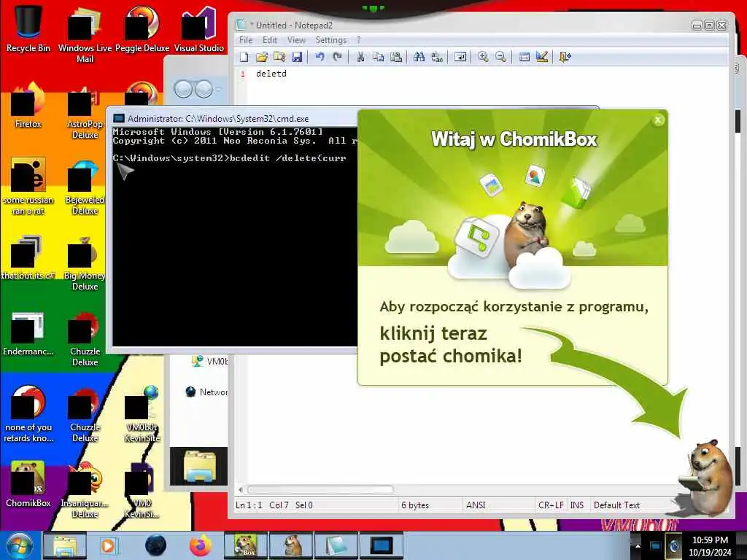The height and width of the screenshot is (560, 747).
Task: Select the Firefox desktop shortcut
Action: tap(28, 105)
